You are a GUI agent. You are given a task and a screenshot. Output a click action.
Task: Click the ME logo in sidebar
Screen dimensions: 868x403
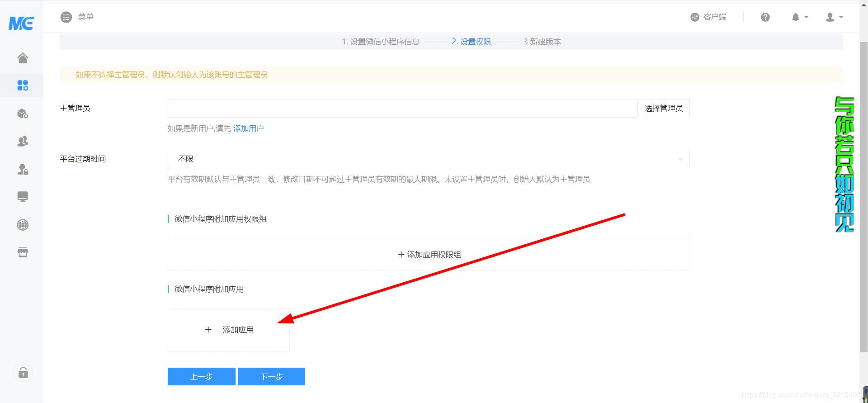(21, 23)
